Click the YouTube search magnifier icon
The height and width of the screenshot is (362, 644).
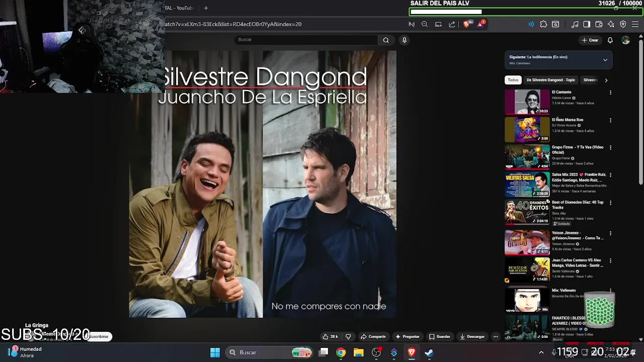pyautogui.click(x=386, y=40)
